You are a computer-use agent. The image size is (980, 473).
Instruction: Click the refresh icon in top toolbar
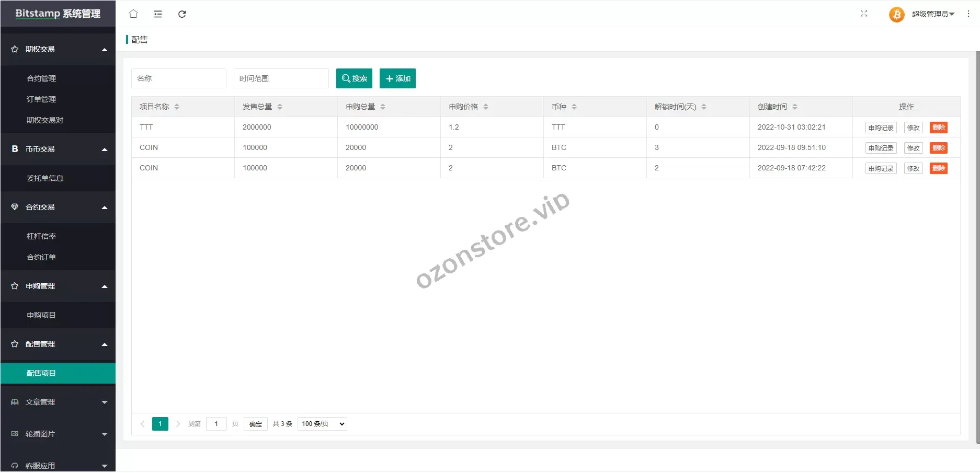[182, 14]
